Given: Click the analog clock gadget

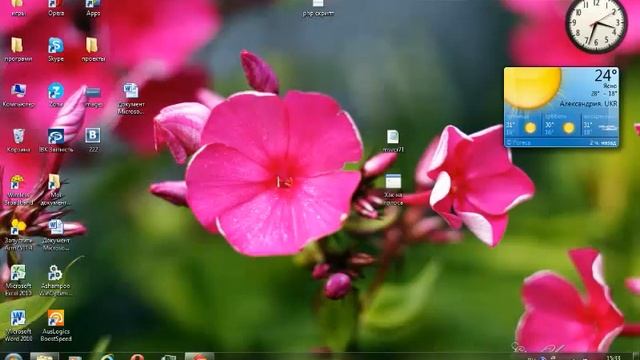Looking at the screenshot, I should tap(596, 24).
